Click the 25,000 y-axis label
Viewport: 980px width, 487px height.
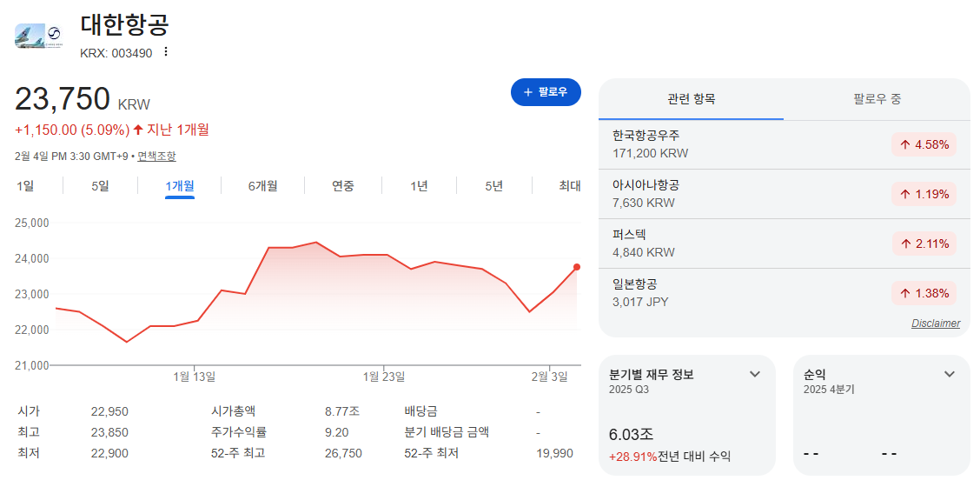30,223
